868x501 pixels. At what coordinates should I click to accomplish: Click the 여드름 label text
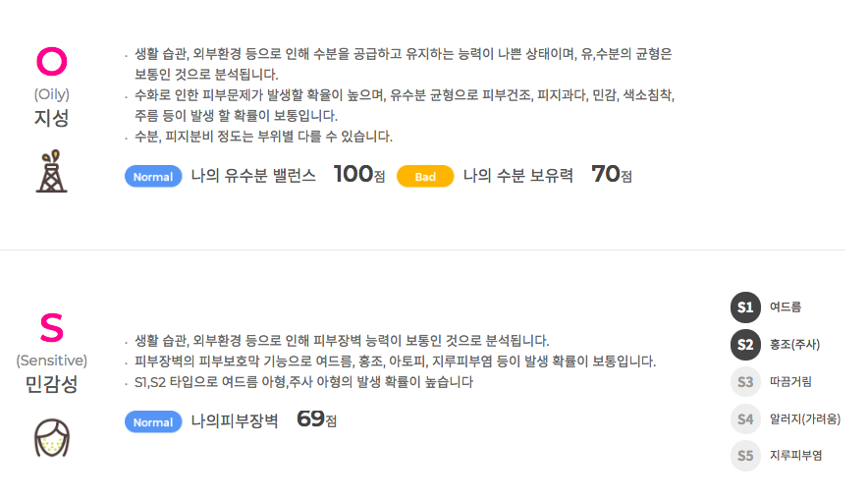[x=786, y=307]
